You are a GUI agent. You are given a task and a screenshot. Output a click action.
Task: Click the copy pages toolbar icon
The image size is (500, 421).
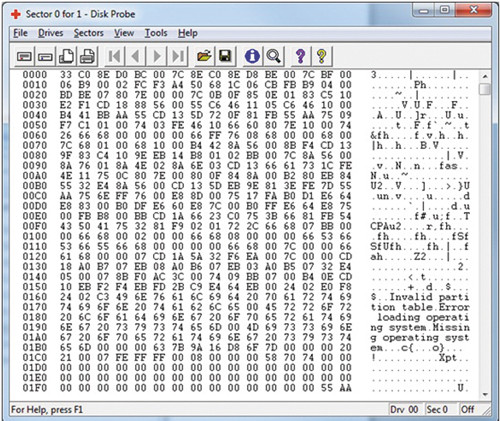point(66,56)
